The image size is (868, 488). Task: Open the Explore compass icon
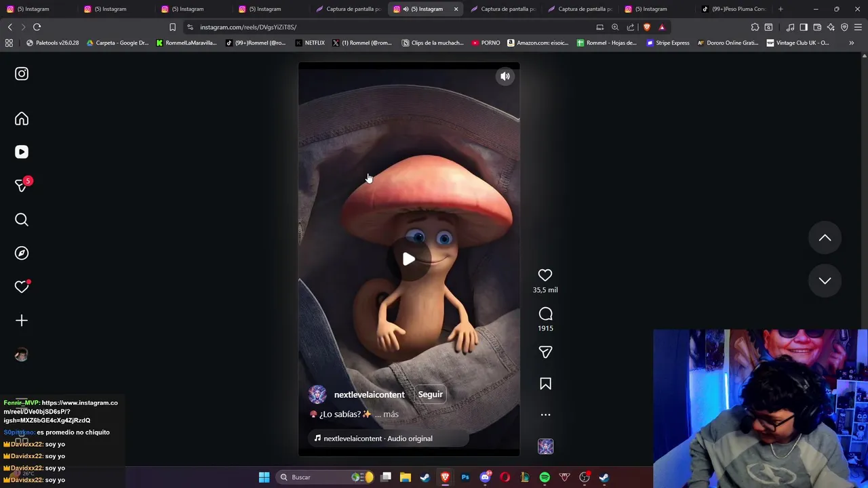coord(22,253)
